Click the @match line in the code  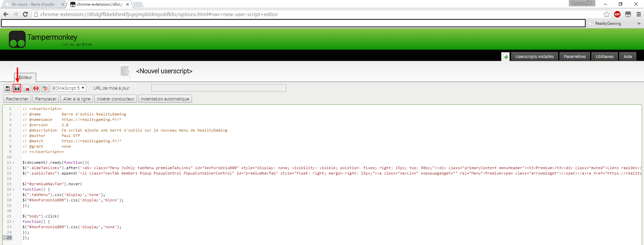(x=72, y=141)
